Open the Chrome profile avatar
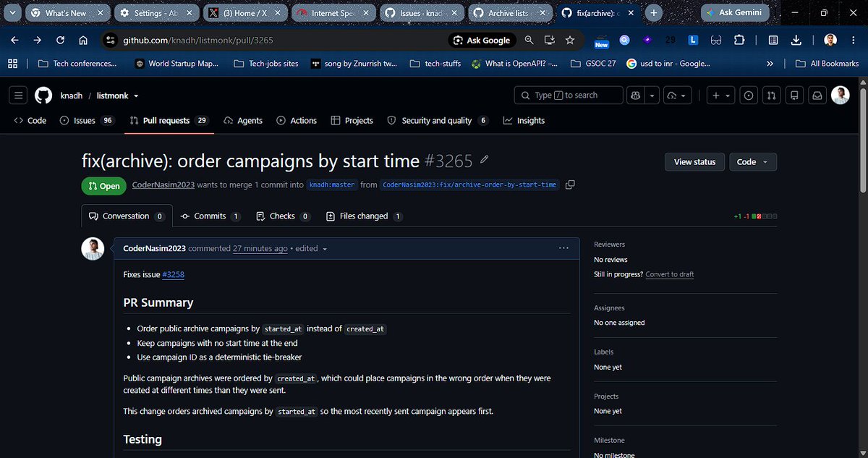868x458 pixels. 830,41
